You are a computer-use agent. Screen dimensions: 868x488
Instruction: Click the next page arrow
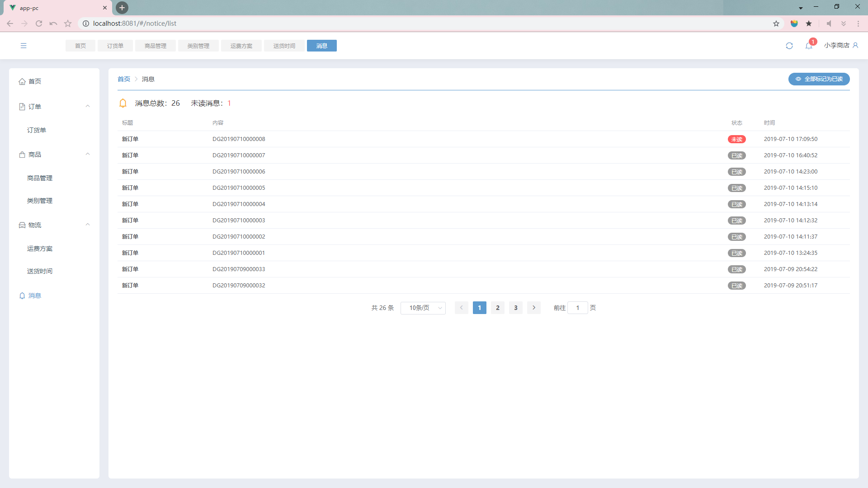pyautogui.click(x=533, y=308)
